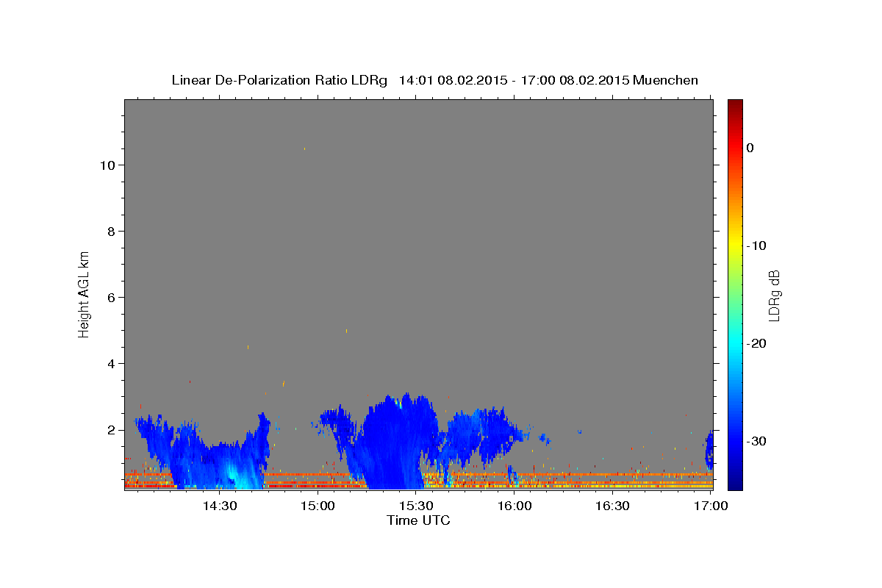Click the colorbar value '-20'

pos(757,343)
